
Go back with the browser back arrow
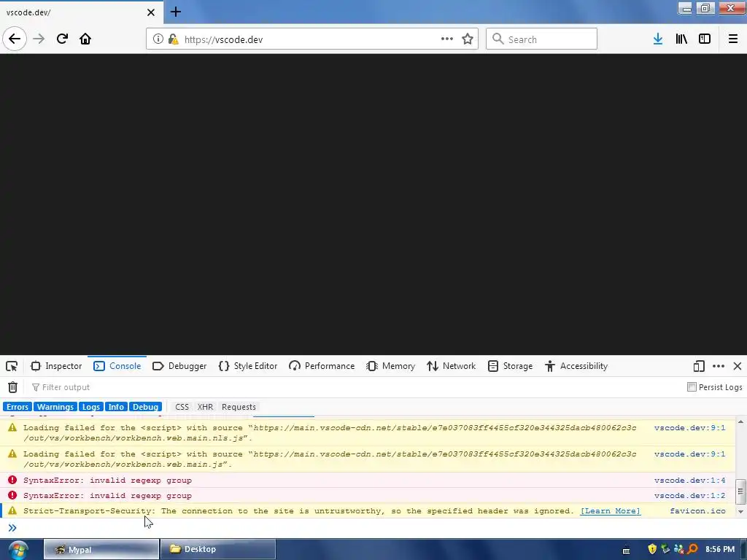pyautogui.click(x=15, y=39)
